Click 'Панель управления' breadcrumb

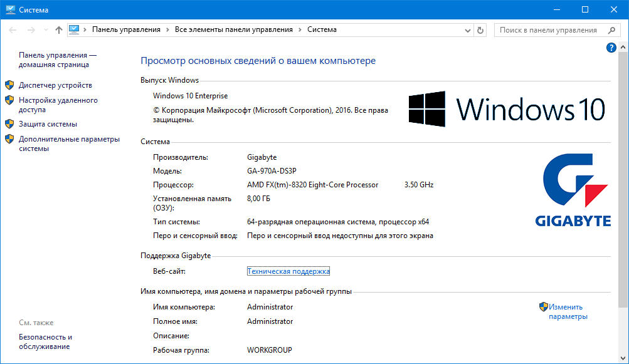(x=126, y=29)
